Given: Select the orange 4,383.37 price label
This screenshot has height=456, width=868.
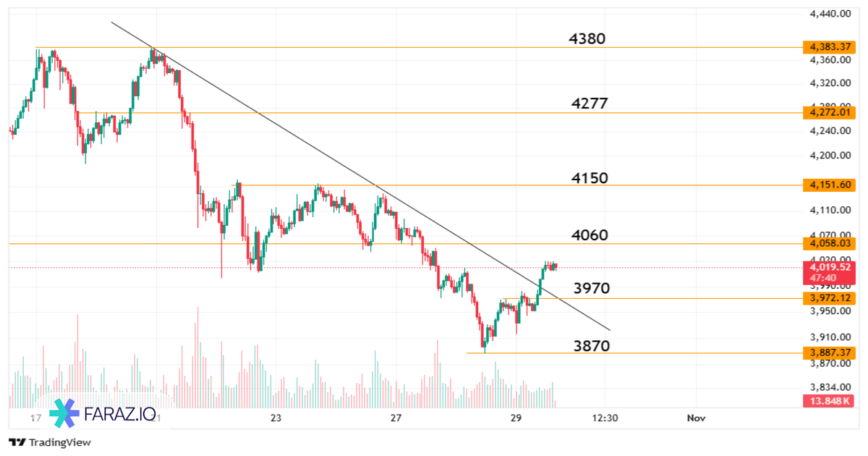Looking at the screenshot, I should click(x=830, y=47).
